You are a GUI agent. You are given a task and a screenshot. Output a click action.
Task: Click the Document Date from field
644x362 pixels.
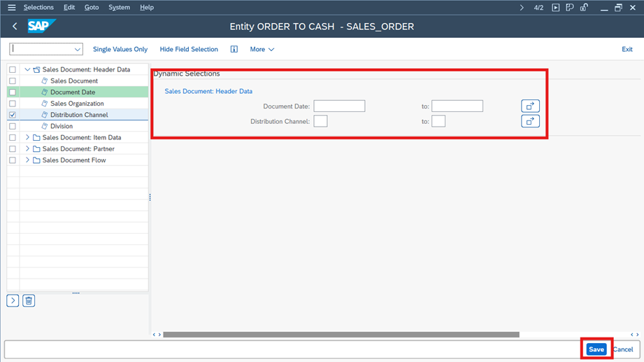coord(339,106)
